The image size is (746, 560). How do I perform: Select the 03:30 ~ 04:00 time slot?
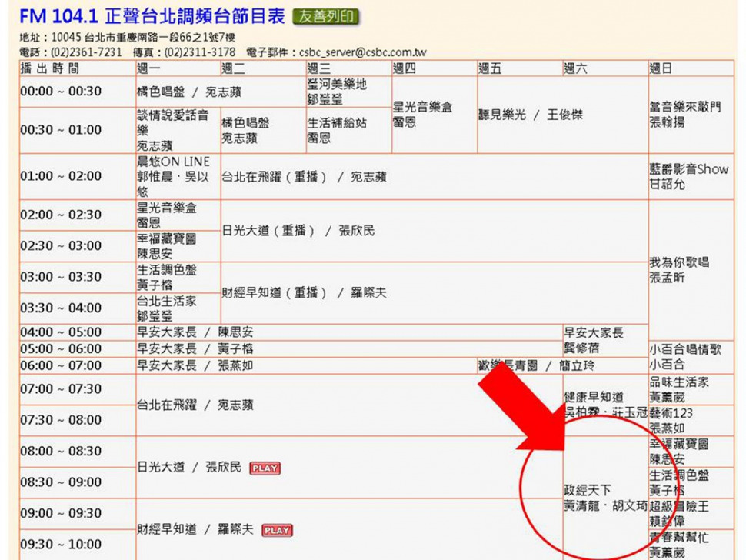78,308
